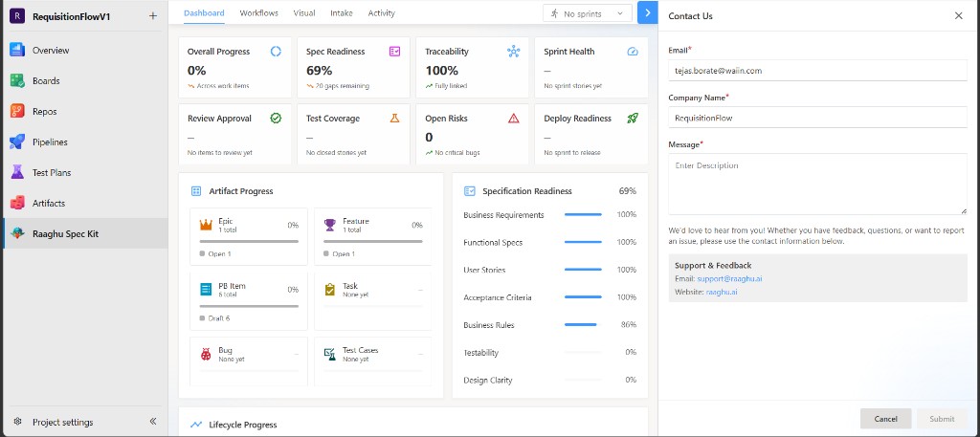
Task: Click the Task clipboard icon
Action: point(330,290)
